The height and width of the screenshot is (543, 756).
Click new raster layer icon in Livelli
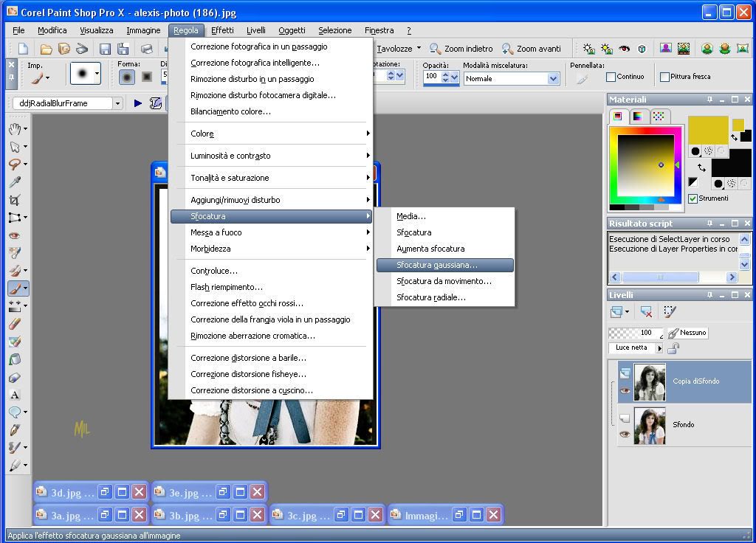(616, 312)
